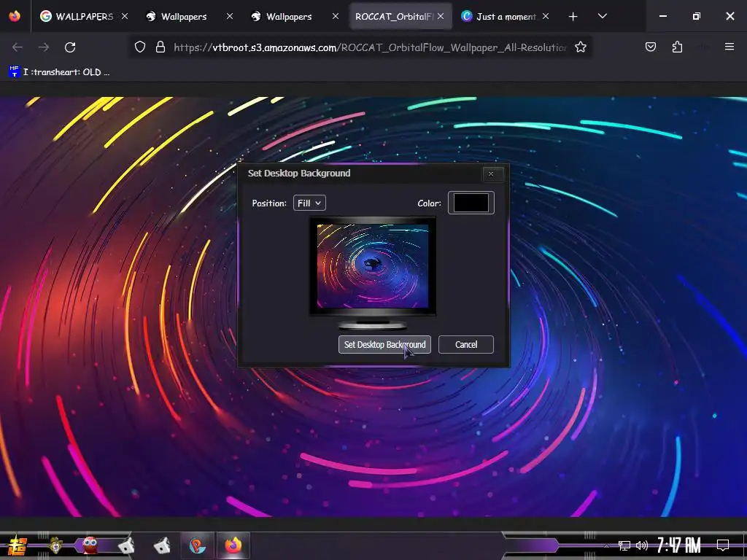This screenshot has height=560, width=747.
Task: Bookmark this page with the star
Action: (580, 47)
